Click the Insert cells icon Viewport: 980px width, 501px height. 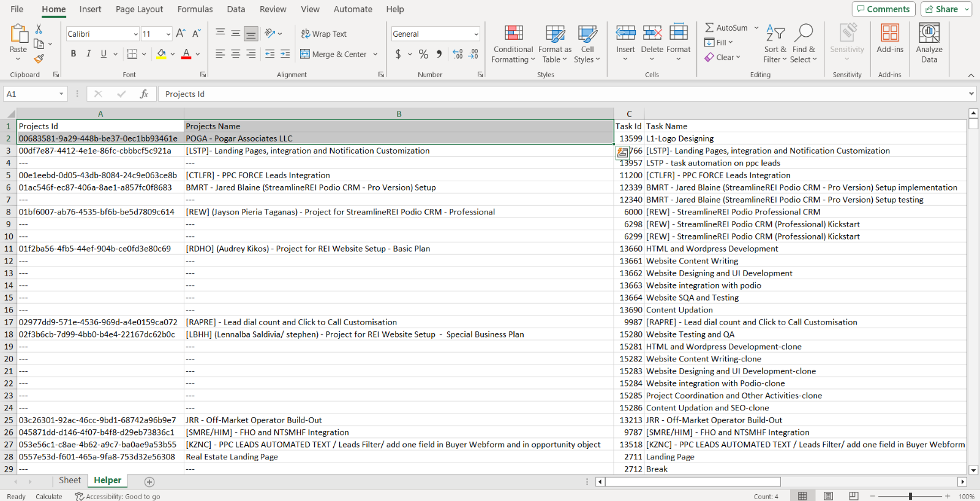pos(625,34)
